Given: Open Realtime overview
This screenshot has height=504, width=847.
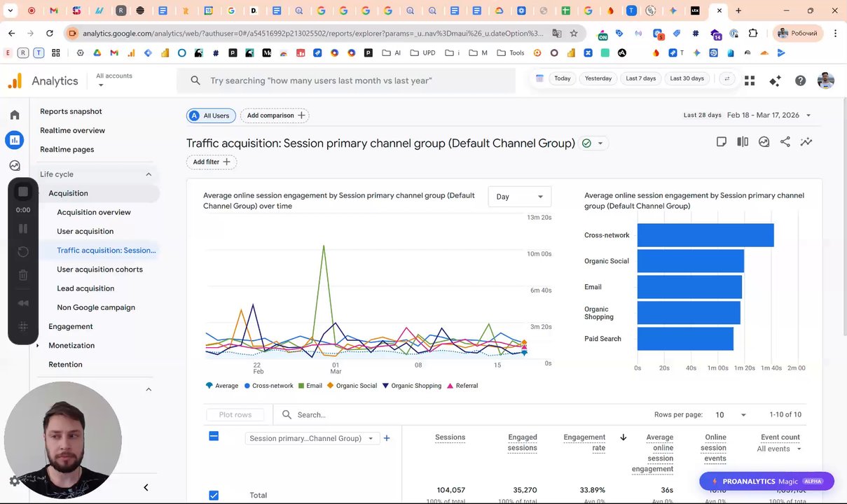Looking at the screenshot, I should click(72, 130).
